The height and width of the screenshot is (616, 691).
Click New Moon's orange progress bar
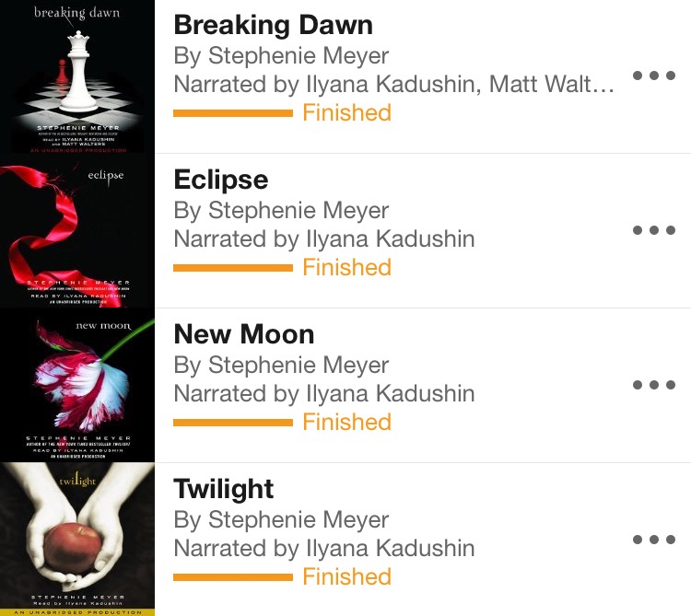233,423
